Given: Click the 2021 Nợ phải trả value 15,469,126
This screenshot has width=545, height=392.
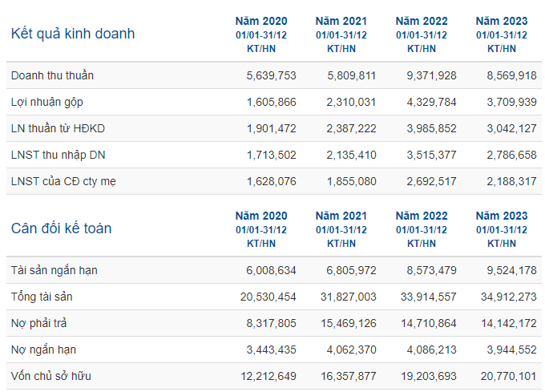Looking at the screenshot, I should tap(349, 324).
